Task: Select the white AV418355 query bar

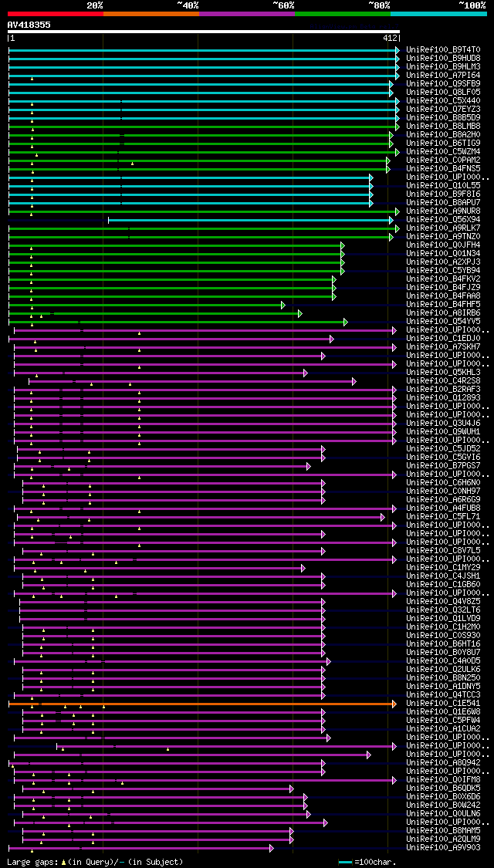Action: coord(203,32)
